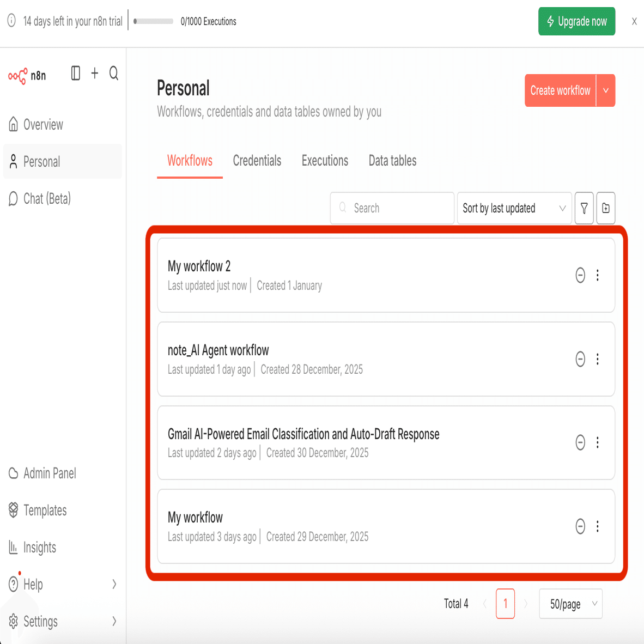Image resolution: width=644 pixels, height=644 pixels.
Task: Select Personal in sidebar
Action: [x=63, y=161]
